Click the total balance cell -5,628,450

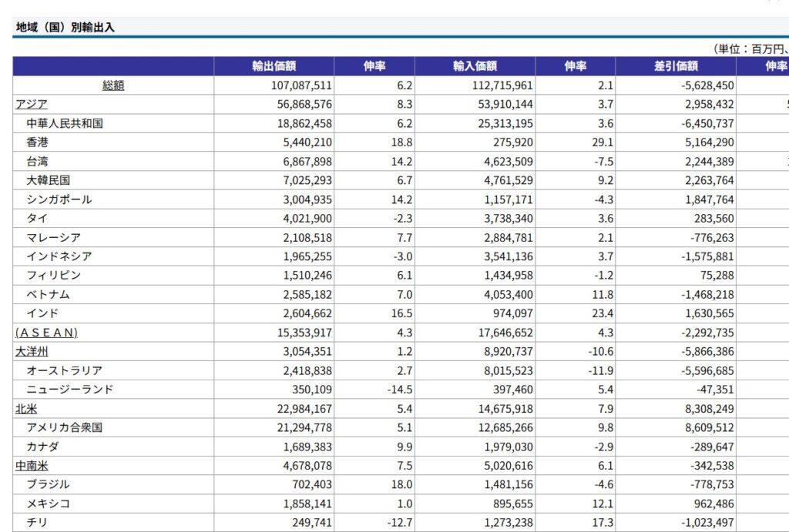click(707, 85)
